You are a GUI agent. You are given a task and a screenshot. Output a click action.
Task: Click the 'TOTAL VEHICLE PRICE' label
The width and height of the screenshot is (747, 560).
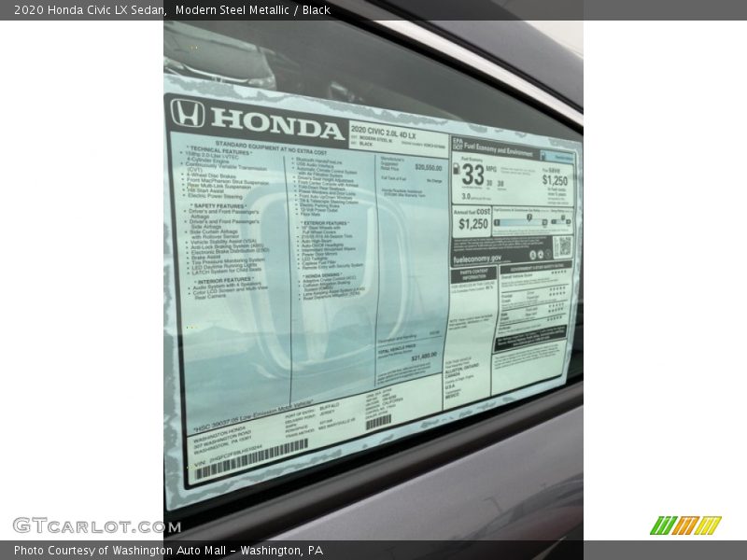pos(397,348)
